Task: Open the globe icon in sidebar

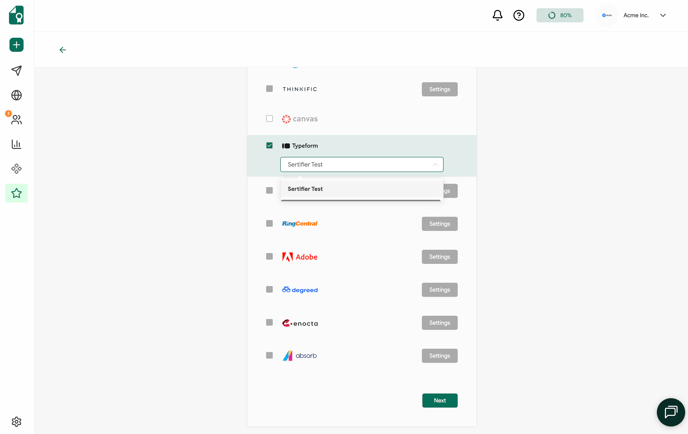Action: [16, 95]
